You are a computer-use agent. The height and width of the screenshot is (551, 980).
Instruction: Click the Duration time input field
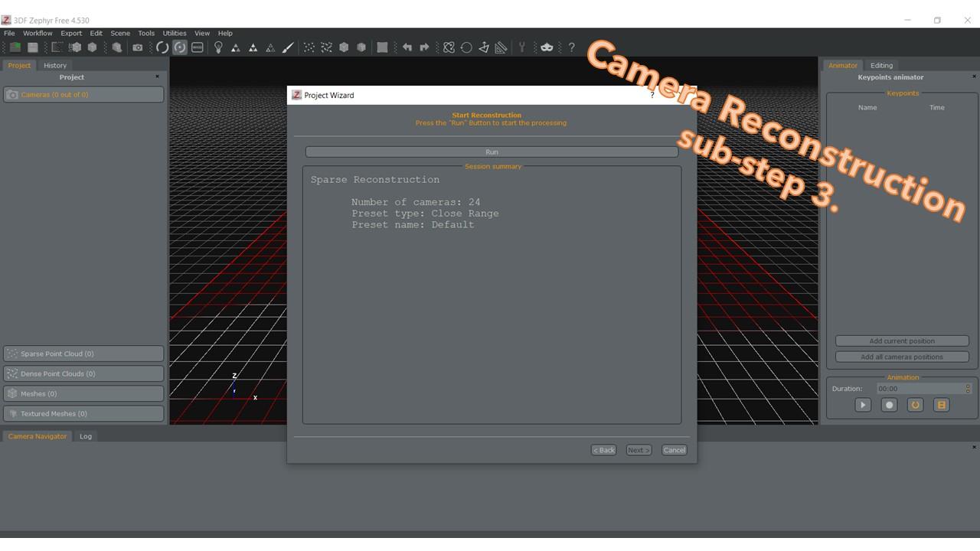(x=920, y=389)
